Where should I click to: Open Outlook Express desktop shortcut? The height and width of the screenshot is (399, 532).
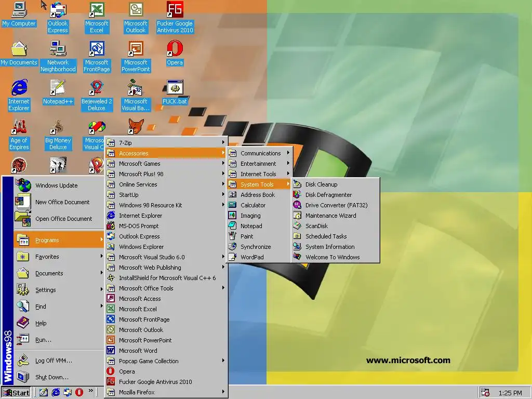[x=58, y=18]
